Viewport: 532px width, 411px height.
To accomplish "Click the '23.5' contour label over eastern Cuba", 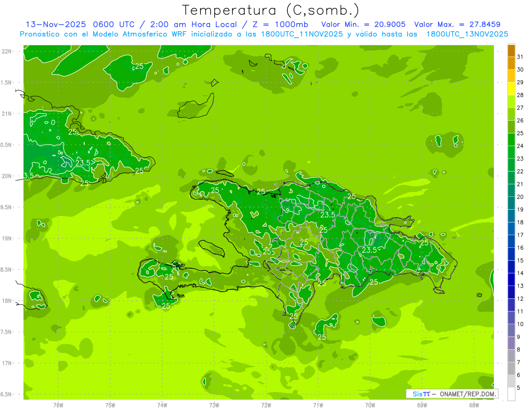I will [83, 163].
